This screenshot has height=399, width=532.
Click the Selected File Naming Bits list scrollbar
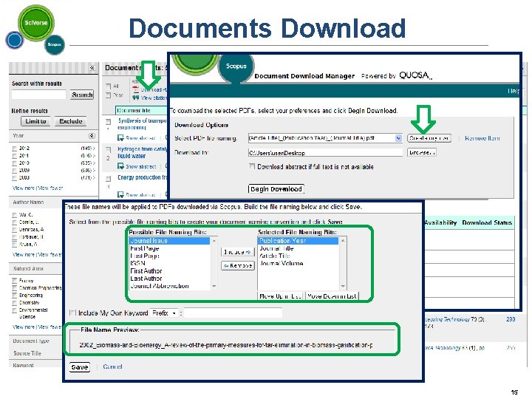click(x=343, y=263)
